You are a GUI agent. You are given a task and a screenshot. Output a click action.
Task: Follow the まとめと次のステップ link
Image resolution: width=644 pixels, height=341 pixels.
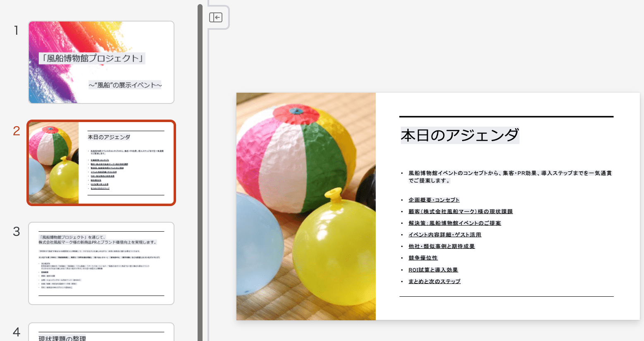434,281
